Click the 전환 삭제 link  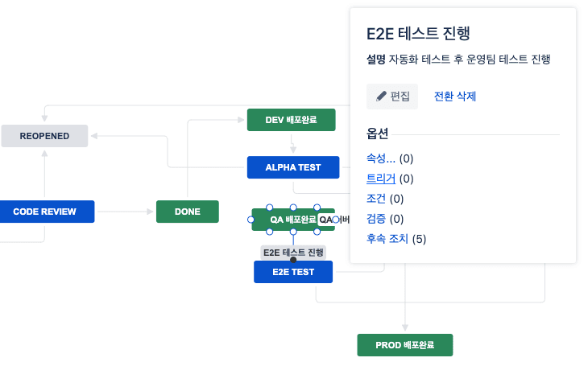pyautogui.click(x=455, y=97)
